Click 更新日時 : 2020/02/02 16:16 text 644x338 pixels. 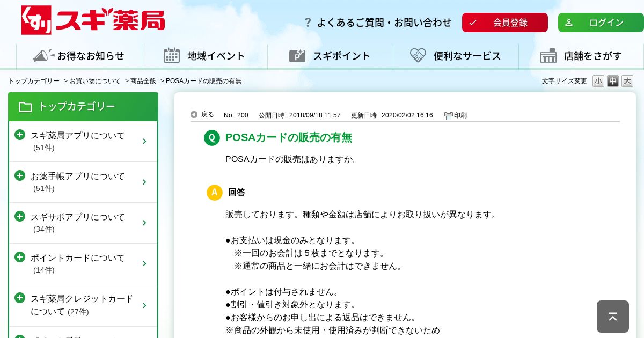[x=392, y=115]
